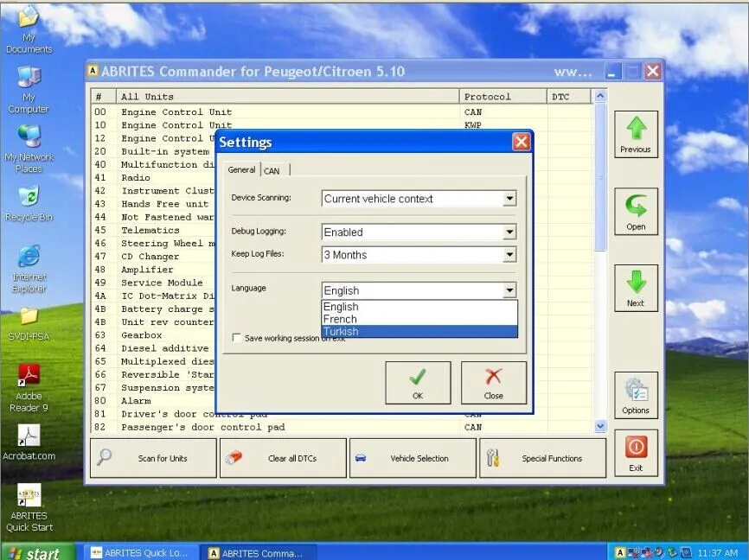
Task: Switch to the CAN tab
Action: coord(272,170)
